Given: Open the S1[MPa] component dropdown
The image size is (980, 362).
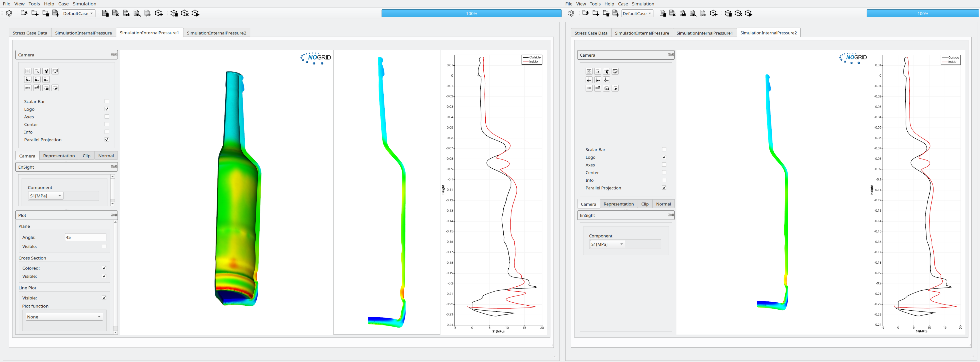Looking at the screenshot, I should pyautogui.click(x=46, y=196).
